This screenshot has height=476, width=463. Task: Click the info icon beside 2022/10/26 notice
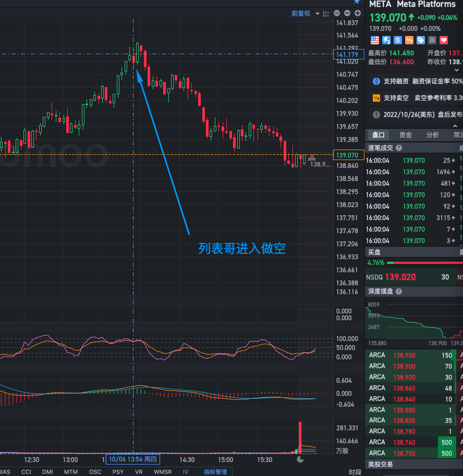pyautogui.click(x=376, y=115)
